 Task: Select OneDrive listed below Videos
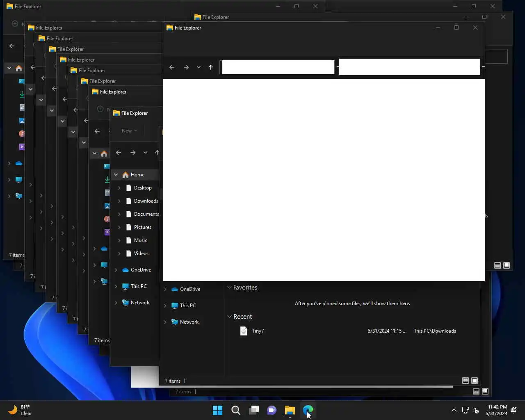coord(137,270)
